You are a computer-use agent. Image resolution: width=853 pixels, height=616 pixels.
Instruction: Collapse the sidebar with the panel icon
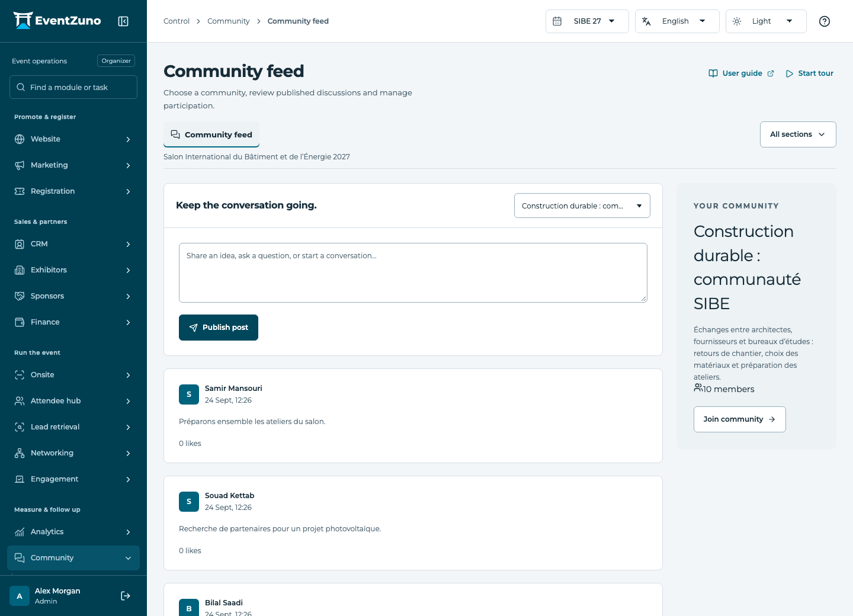(x=123, y=21)
